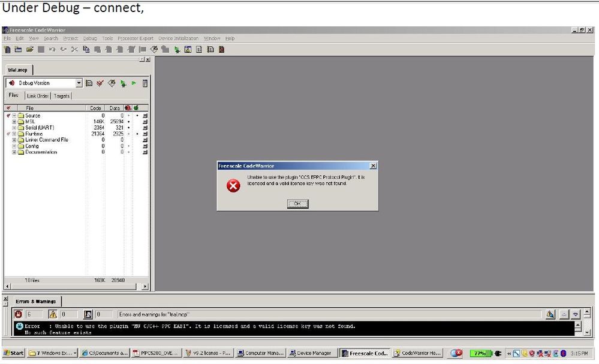Expand the Documentation folder

coord(14,152)
